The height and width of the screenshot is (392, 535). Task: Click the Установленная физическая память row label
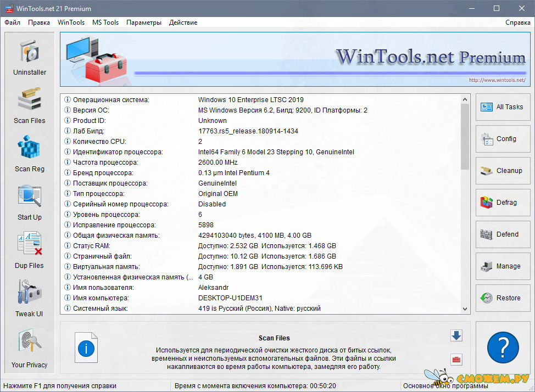click(x=133, y=277)
